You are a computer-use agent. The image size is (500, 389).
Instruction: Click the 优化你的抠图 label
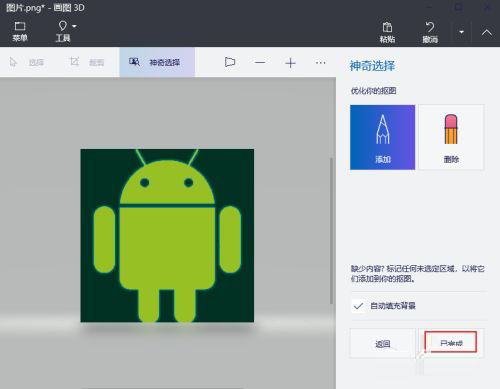click(x=373, y=91)
